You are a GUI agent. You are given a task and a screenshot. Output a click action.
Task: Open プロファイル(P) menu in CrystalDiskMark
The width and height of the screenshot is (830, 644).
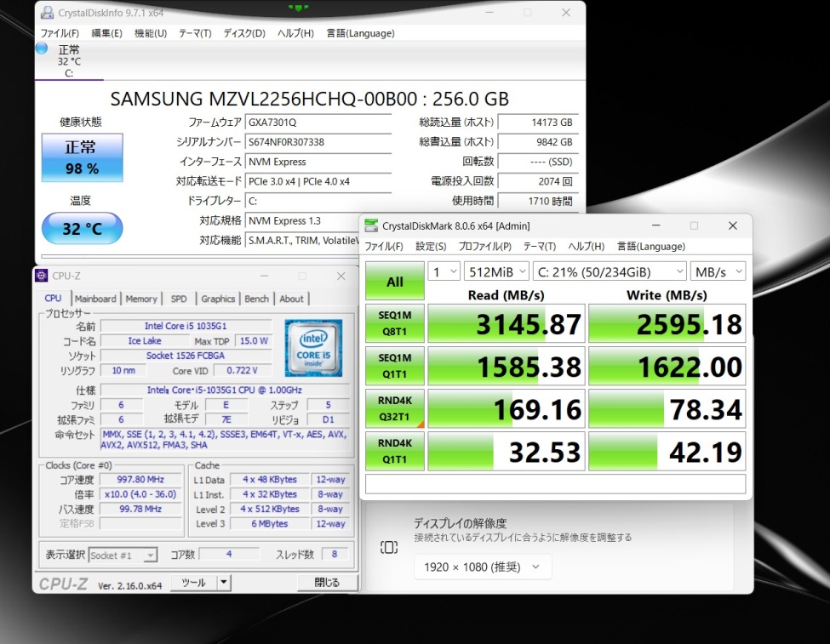485,247
